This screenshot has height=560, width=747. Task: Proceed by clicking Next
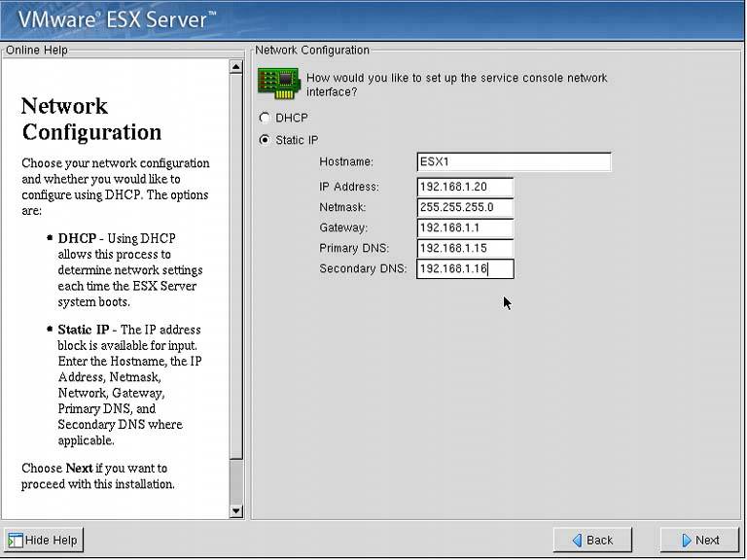(698, 540)
